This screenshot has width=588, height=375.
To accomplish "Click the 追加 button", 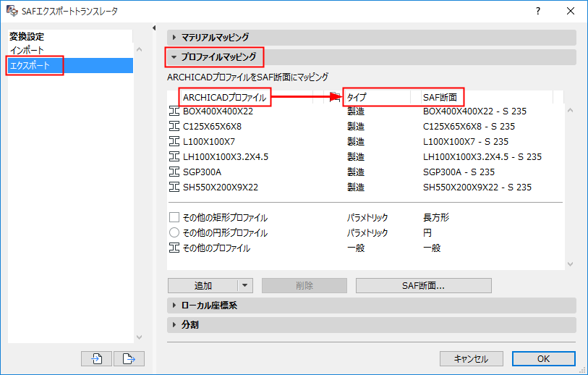I will 203,286.
